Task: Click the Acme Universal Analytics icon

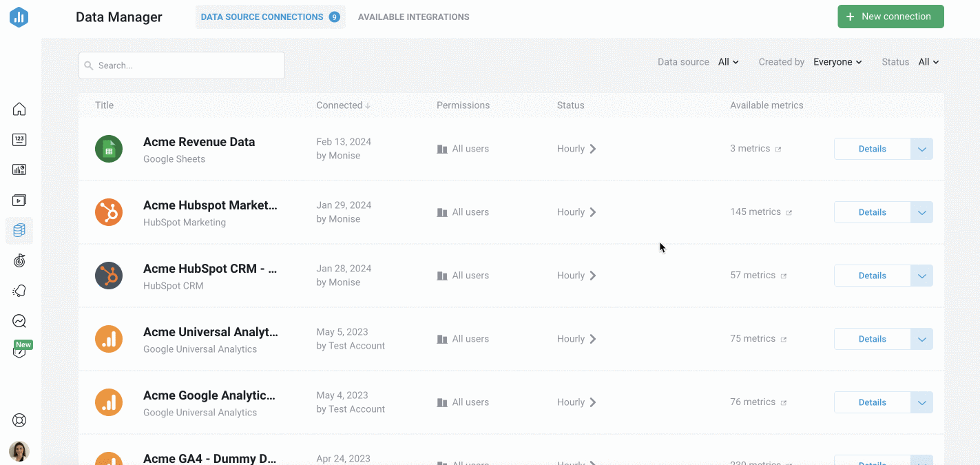Action: pyautogui.click(x=109, y=339)
